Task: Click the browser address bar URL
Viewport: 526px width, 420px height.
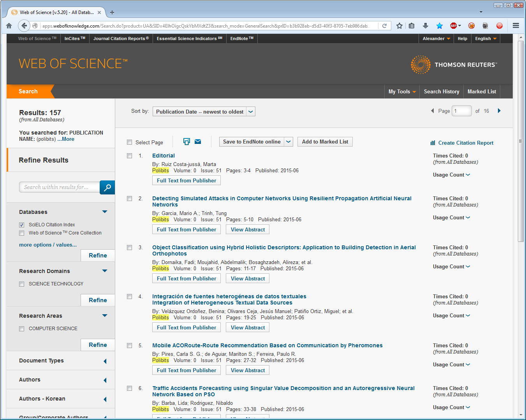Action: click(x=205, y=26)
